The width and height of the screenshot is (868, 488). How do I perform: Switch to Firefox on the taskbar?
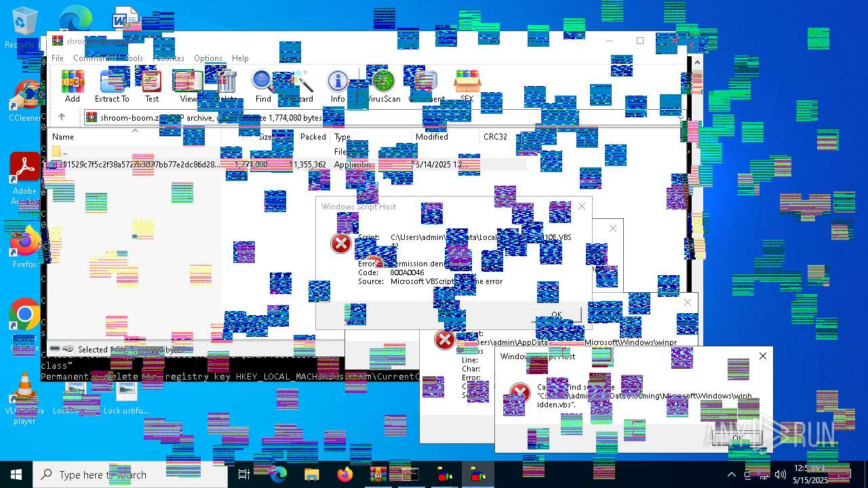coord(345,474)
